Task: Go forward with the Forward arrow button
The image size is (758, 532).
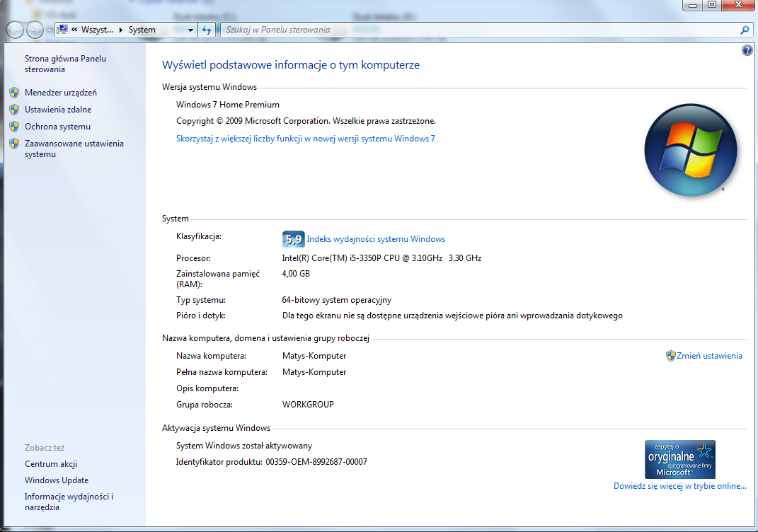Action: 35,30
